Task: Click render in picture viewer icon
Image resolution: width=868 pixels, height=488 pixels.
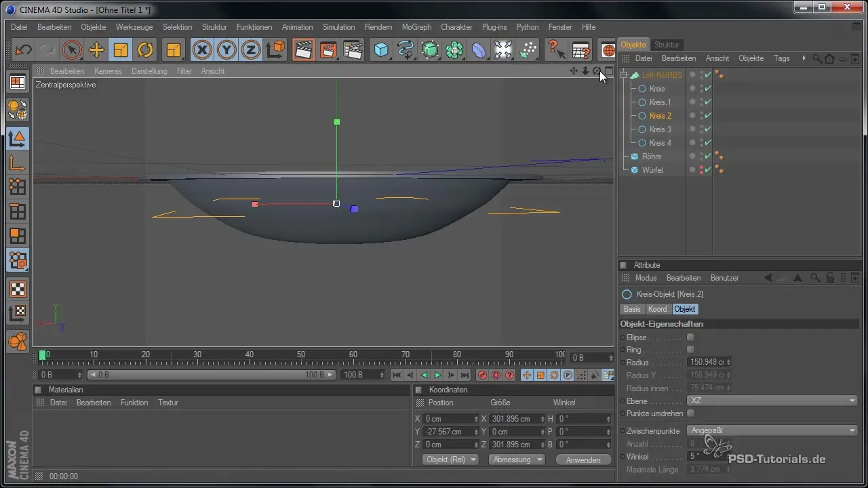Action: (x=328, y=50)
